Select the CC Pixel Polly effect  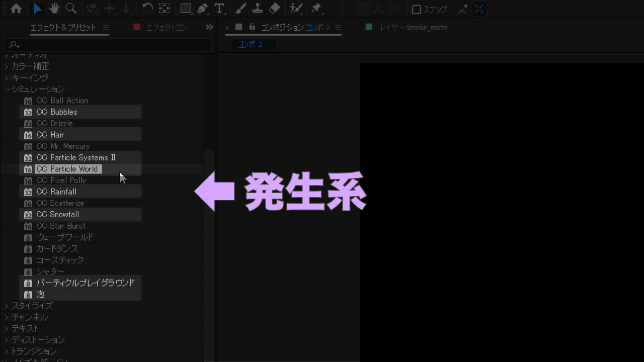(x=61, y=180)
